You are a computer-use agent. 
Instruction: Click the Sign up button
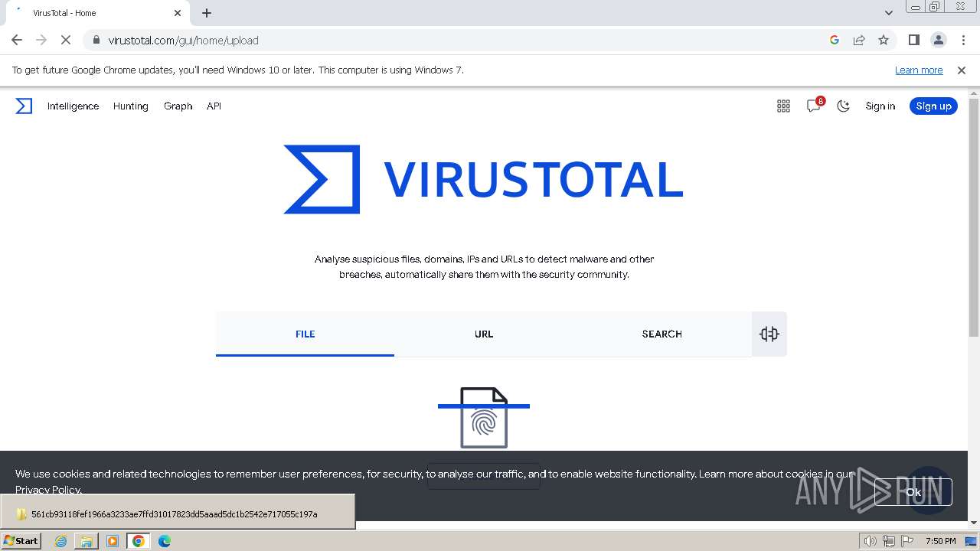[x=933, y=106]
